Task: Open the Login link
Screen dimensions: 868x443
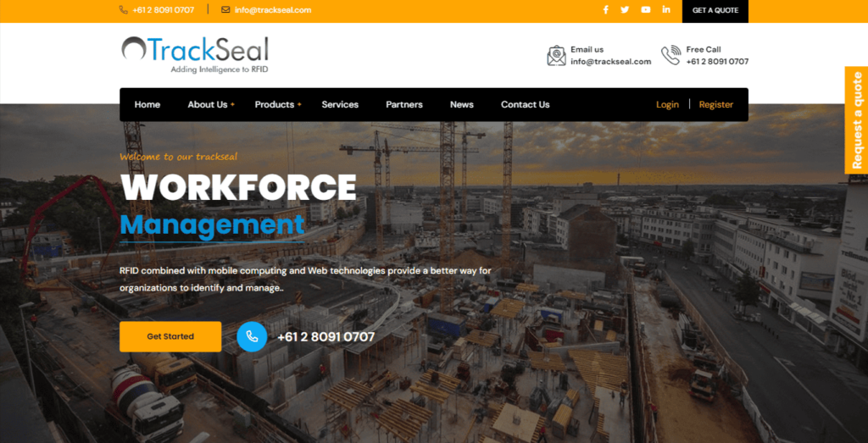Action: (x=667, y=104)
